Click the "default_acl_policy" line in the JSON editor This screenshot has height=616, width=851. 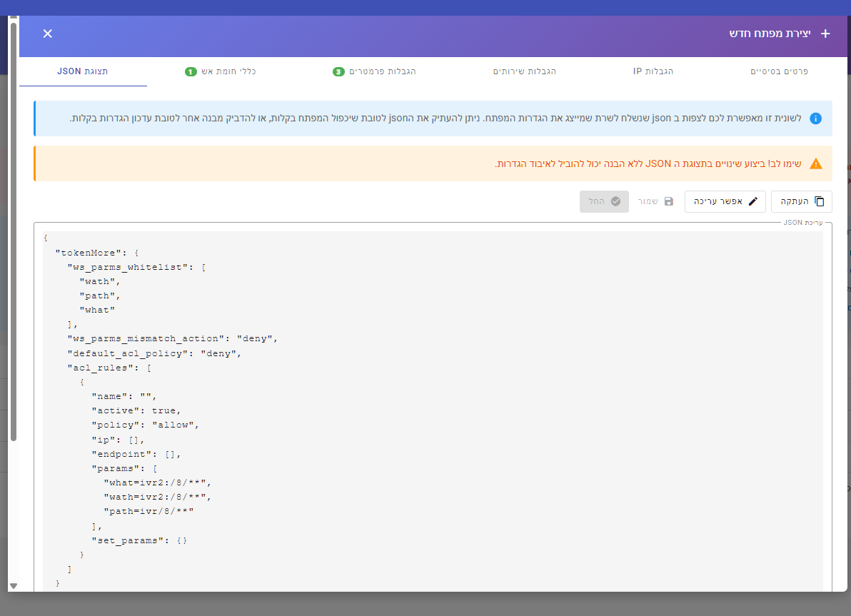(x=154, y=353)
